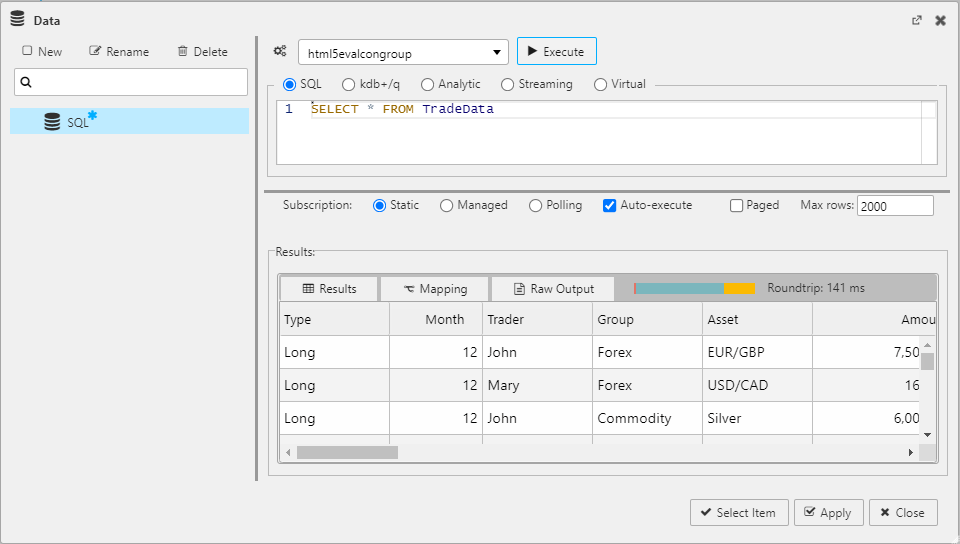Enable the Paged checkbox
Viewport: 960px width, 544px height.
coord(737,205)
